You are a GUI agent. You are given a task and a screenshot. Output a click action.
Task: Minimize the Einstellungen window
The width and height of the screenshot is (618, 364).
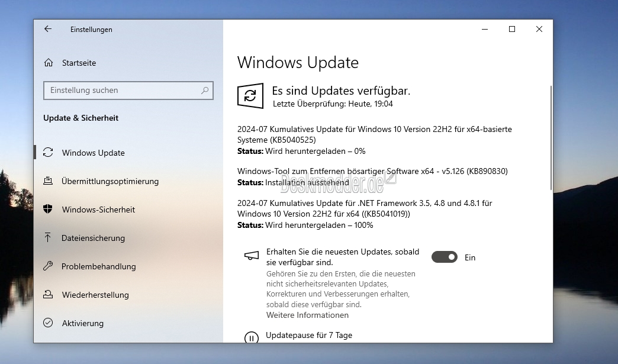(x=485, y=29)
